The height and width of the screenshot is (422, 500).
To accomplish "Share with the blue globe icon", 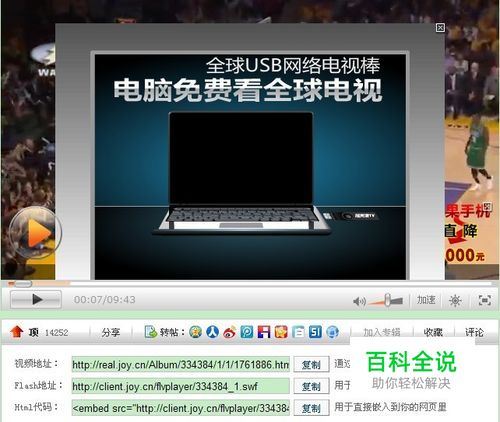I will pyautogui.click(x=332, y=332).
